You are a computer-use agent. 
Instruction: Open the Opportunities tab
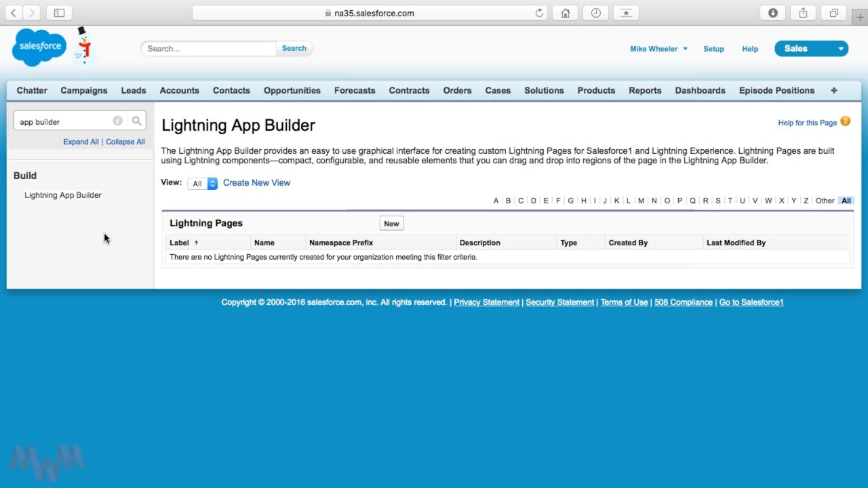(292, 90)
